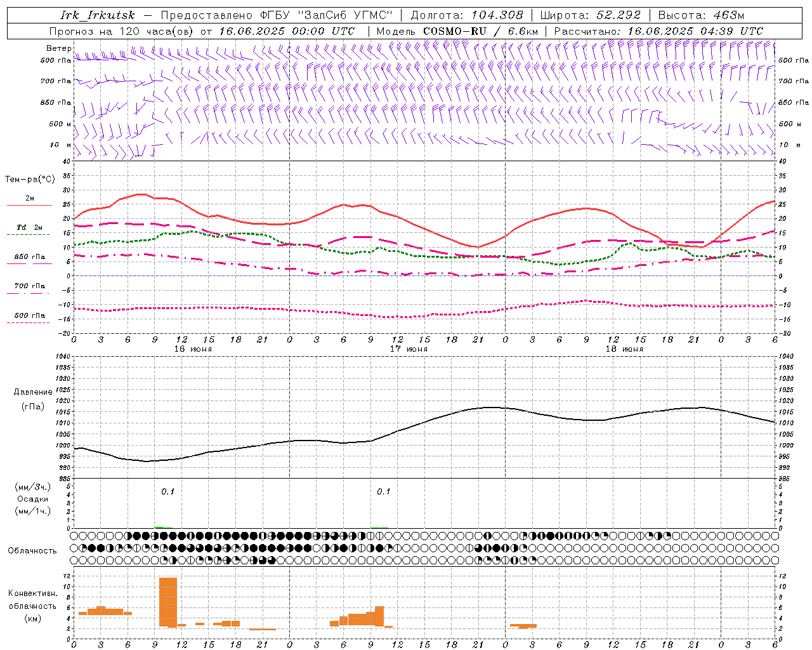Click the right convective axis value "12"

(782, 576)
